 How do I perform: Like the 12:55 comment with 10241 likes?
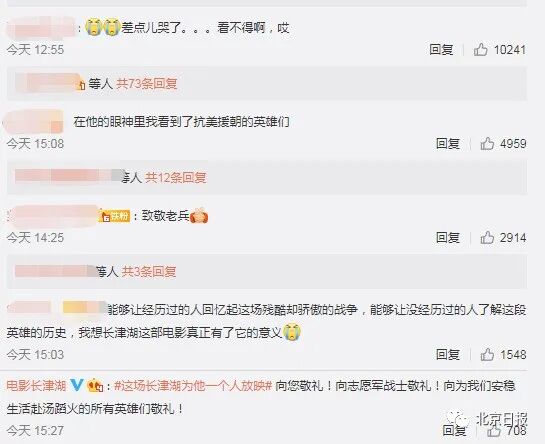481,49
